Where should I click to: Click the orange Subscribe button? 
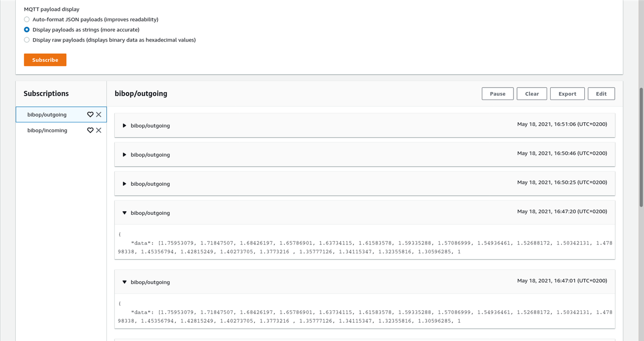point(45,60)
